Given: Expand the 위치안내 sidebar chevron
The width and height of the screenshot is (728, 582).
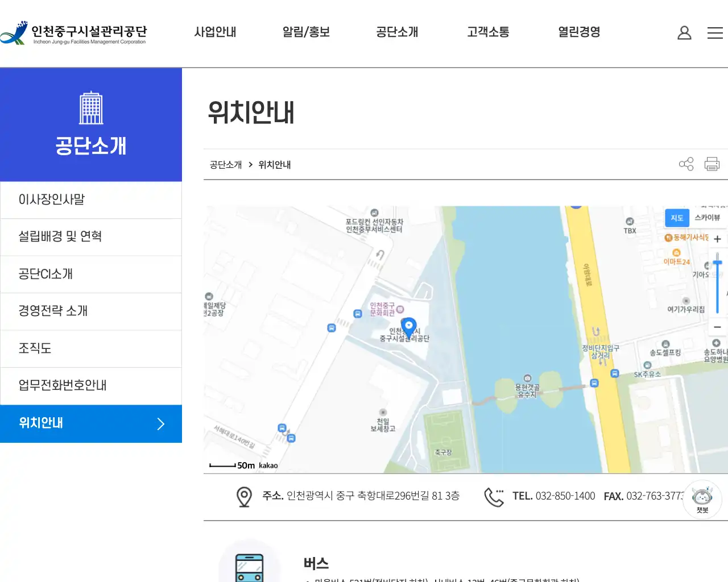Looking at the screenshot, I should point(161,423).
